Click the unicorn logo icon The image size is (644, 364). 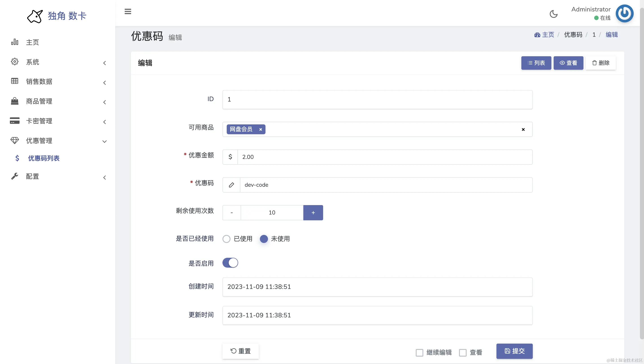click(x=35, y=16)
